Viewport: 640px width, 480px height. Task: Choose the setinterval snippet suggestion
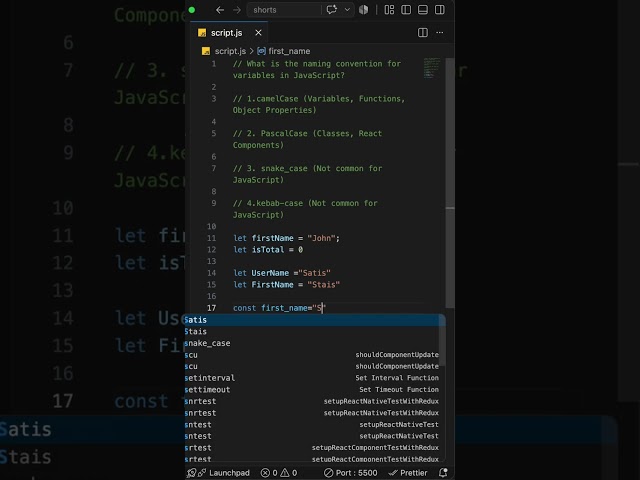pos(314,378)
